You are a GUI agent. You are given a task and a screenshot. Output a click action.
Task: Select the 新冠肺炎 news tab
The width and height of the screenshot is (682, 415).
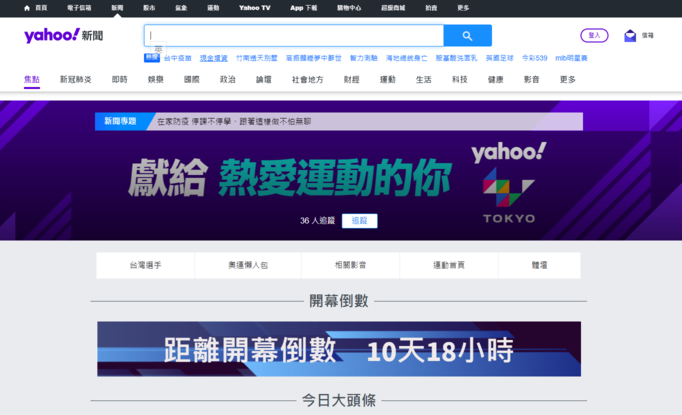tap(76, 80)
